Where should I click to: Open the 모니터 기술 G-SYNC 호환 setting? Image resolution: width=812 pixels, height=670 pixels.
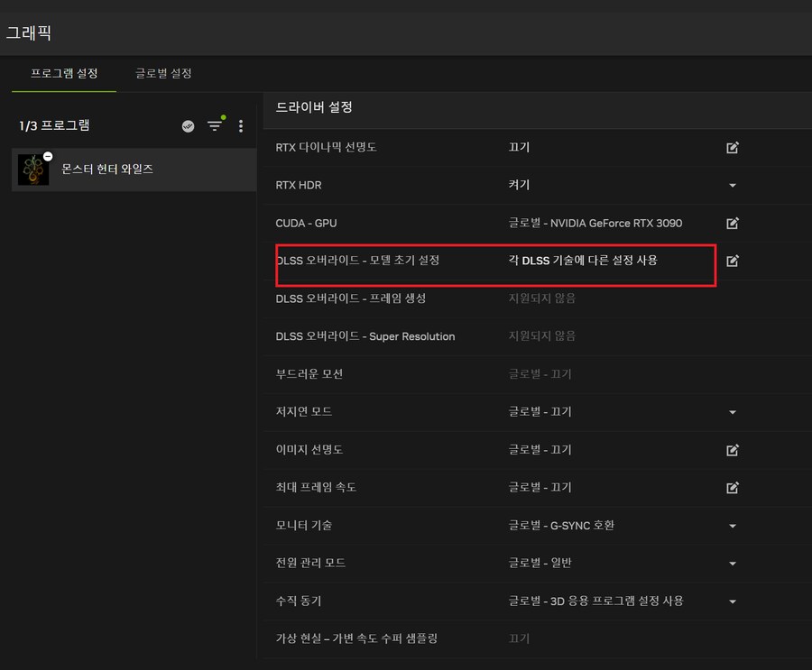pos(733,525)
